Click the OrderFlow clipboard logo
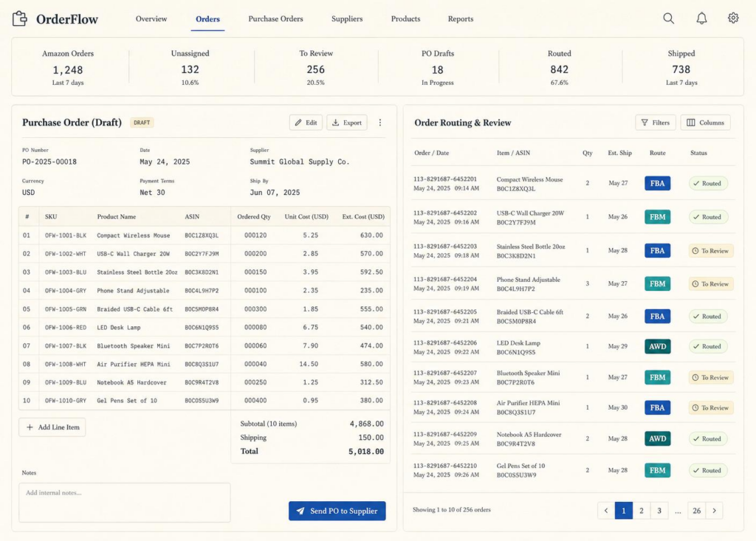Viewport: 756px width, 541px height. click(x=20, y=18)
